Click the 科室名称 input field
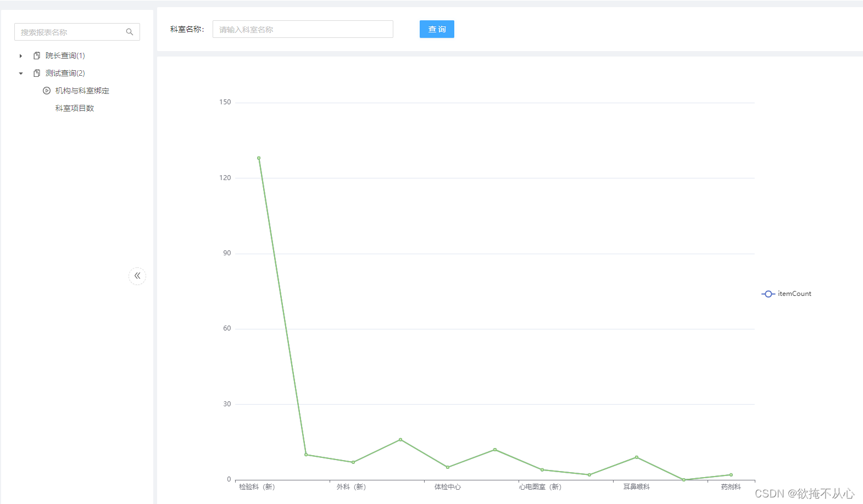Screen dimensions: 863x504 (x=303, y=29)
